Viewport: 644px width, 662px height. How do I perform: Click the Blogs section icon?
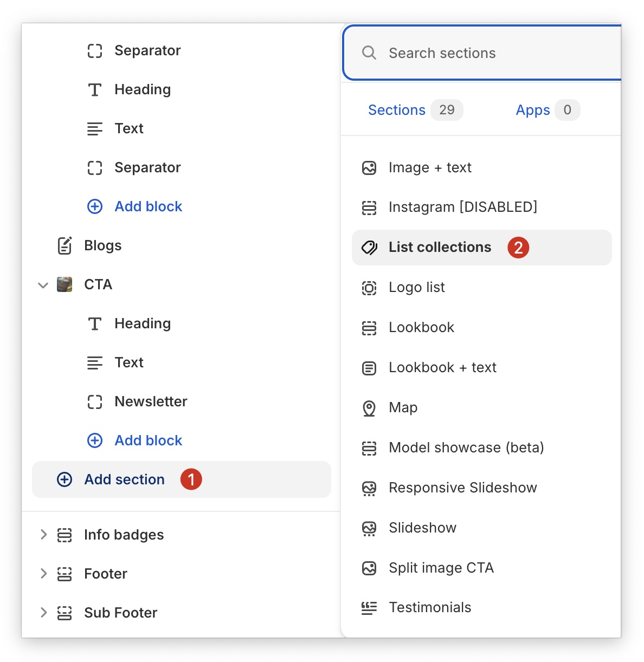(x=65, y=245)
